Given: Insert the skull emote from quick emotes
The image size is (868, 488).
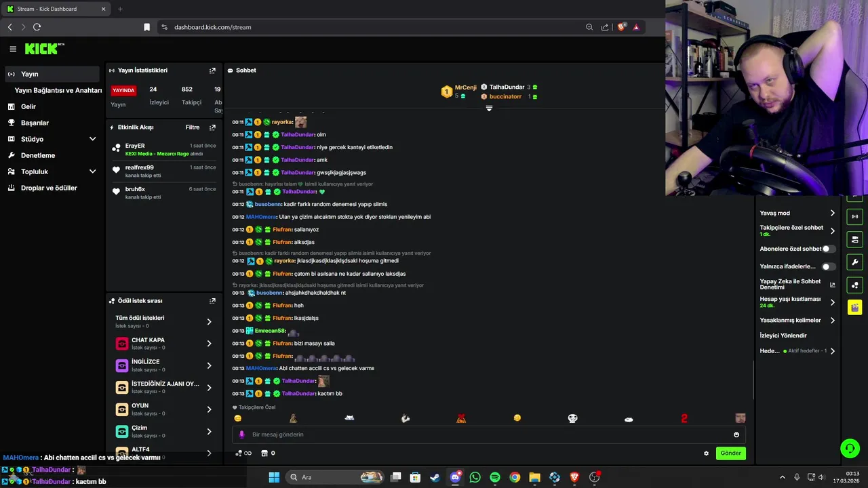Looking at the screenshot, I should [572, 418].
